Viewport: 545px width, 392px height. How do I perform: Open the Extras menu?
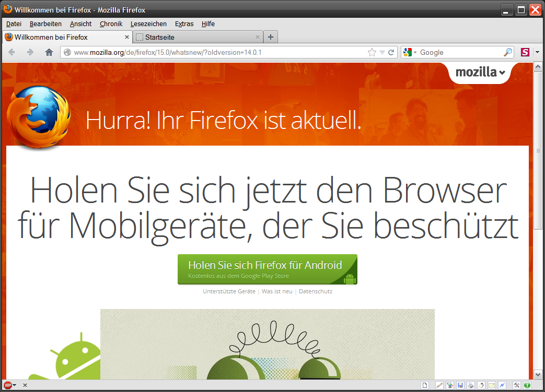[184, 23]
